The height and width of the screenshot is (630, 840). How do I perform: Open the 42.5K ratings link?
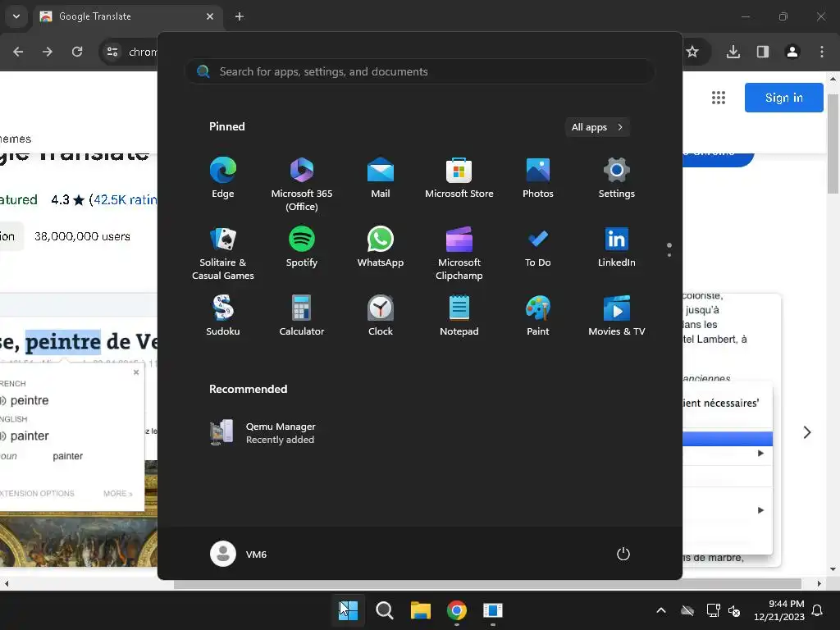[x=126, y=200]
